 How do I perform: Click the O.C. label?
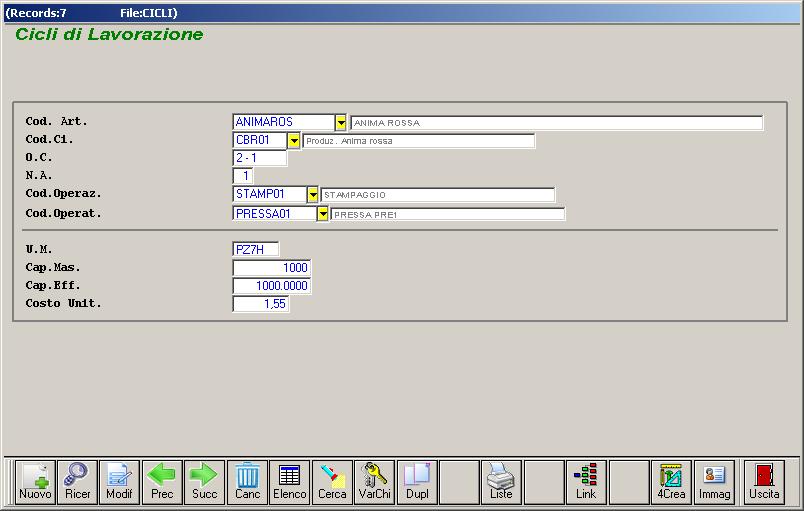pyautogui.click(x=39, y=157)
